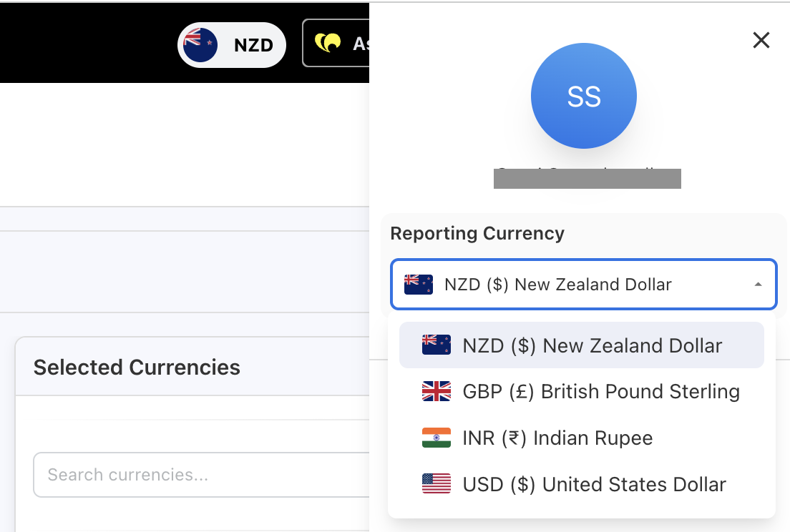Select NZD ($) New Zealand Dollar option
The width and height of the screenshot is (790, 532).
[592, 345]
